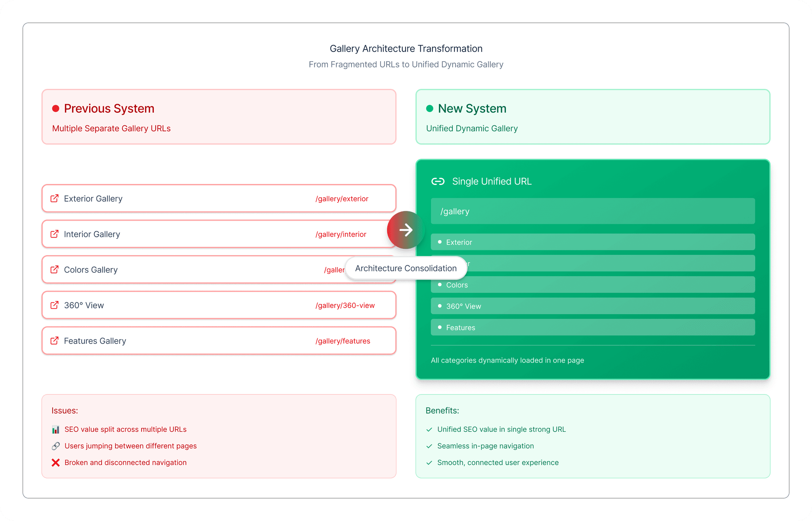Click the chain link icon near Single Unified URL

[438, 181]
